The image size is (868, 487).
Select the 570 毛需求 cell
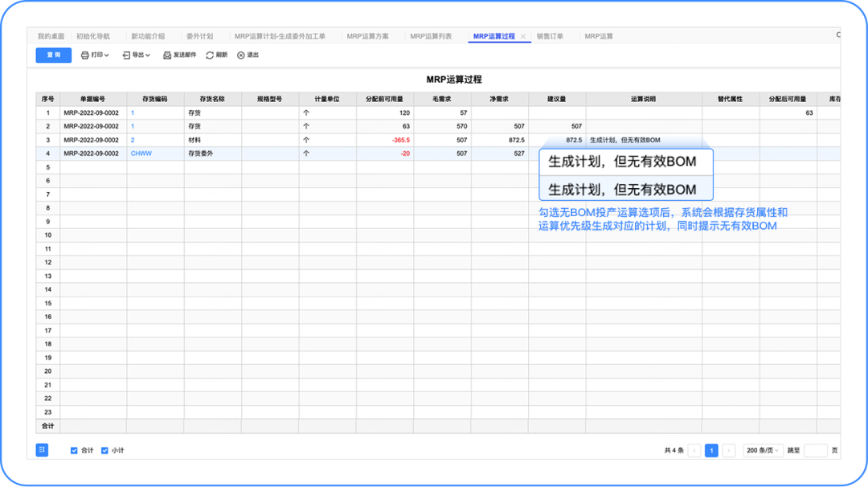pyautogui.click(x=442, y=126)
